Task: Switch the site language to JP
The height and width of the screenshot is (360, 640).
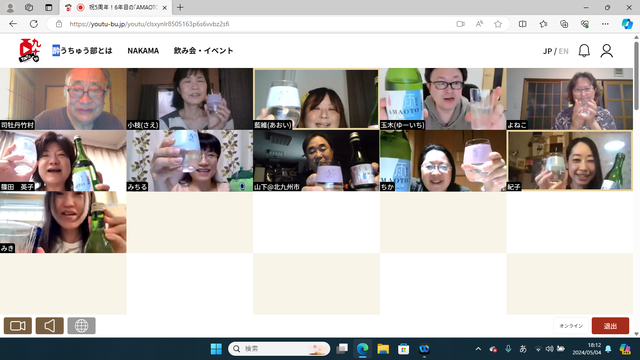Action: [547, 51]
